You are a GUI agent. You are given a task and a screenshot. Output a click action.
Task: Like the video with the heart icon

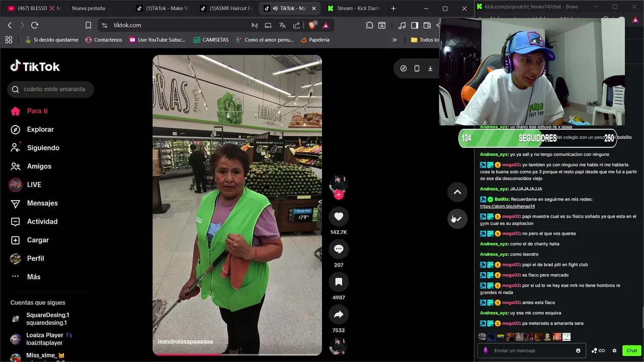339,216
